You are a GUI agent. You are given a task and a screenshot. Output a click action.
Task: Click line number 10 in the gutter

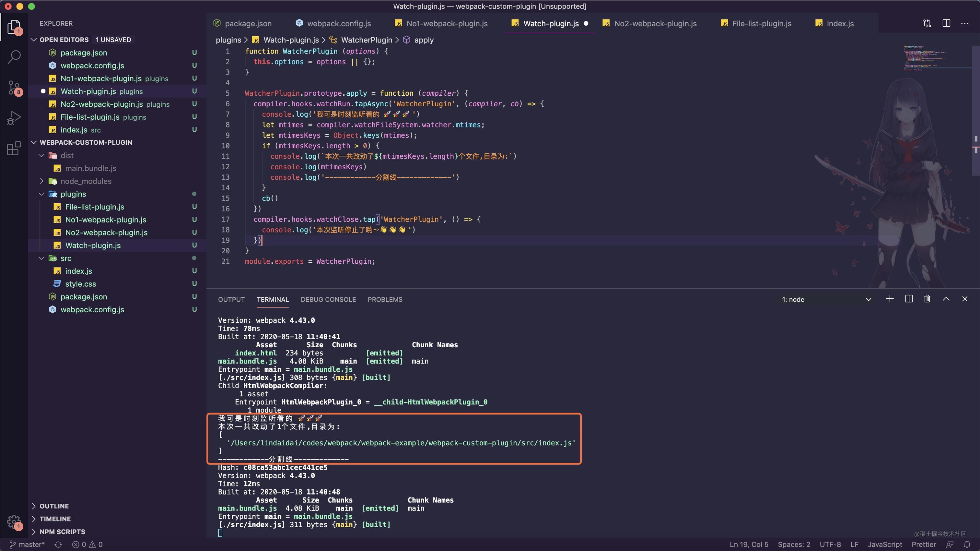[226, 146]
